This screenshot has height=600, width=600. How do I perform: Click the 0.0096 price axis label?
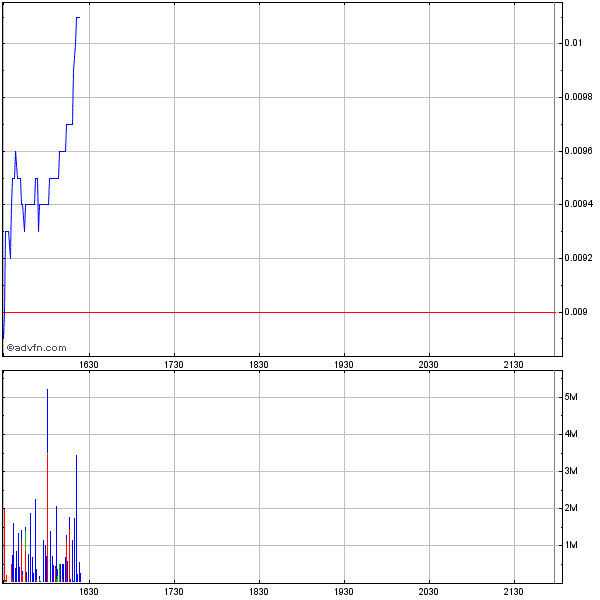tap(579, 151)
